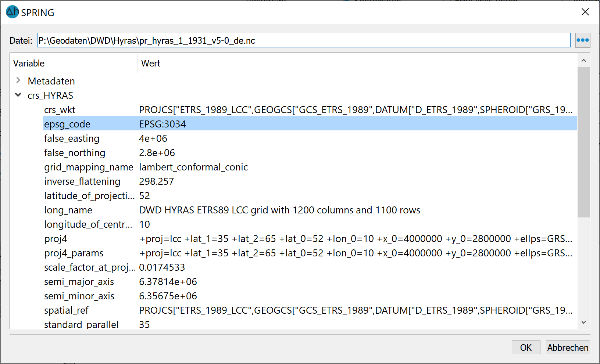Select the grid_mapping_name entry
The image size is (600, 364).
pyautogui.click(x=88, y=167)
